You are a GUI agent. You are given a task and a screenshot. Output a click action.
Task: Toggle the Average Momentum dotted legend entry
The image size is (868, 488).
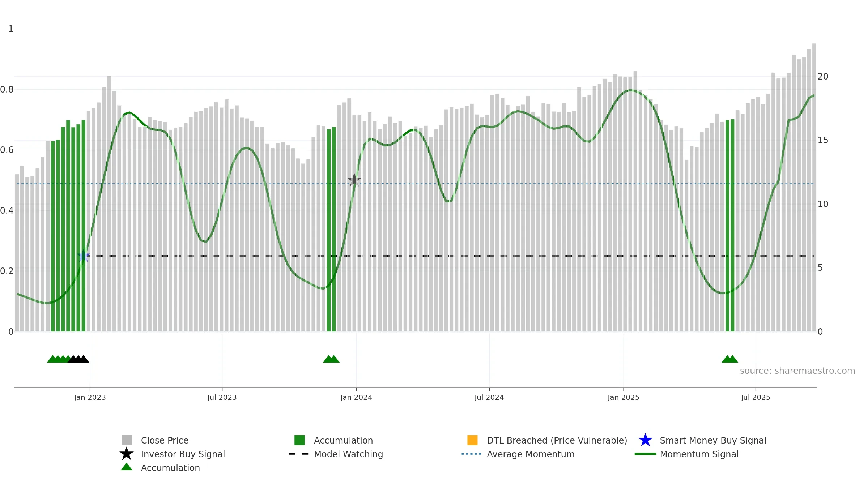click(518, 454)
